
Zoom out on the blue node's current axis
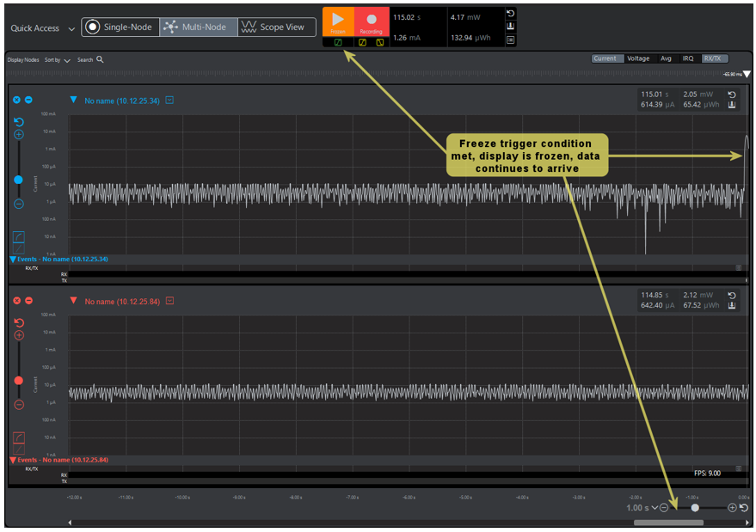(x=19, y=204)
